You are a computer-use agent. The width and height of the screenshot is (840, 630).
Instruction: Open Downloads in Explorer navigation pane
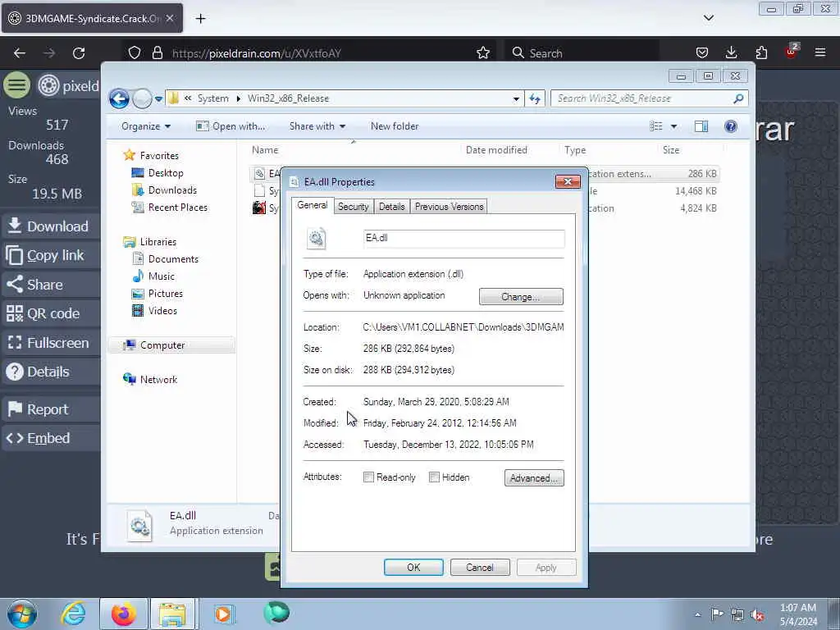172,190
